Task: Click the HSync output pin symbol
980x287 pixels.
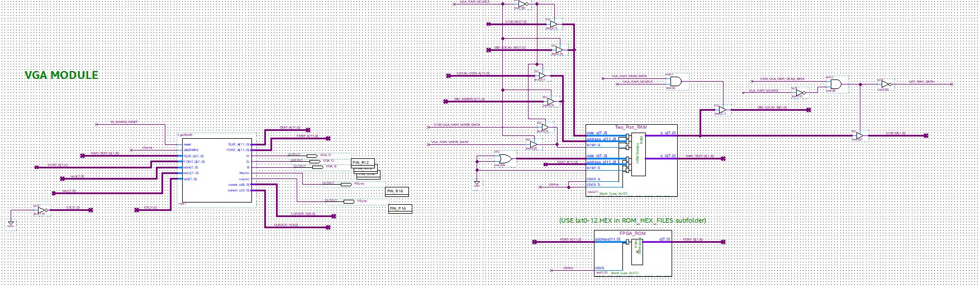Action: point(346,184)
